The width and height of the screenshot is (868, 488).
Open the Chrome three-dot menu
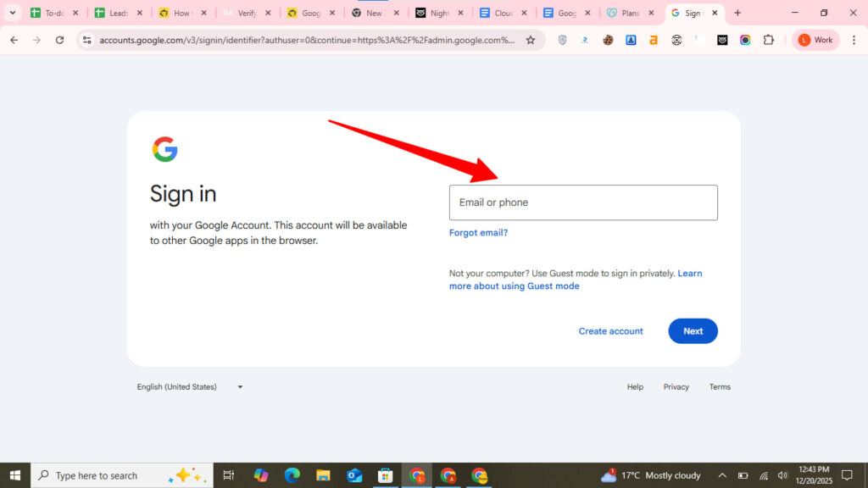coord(853,40)
